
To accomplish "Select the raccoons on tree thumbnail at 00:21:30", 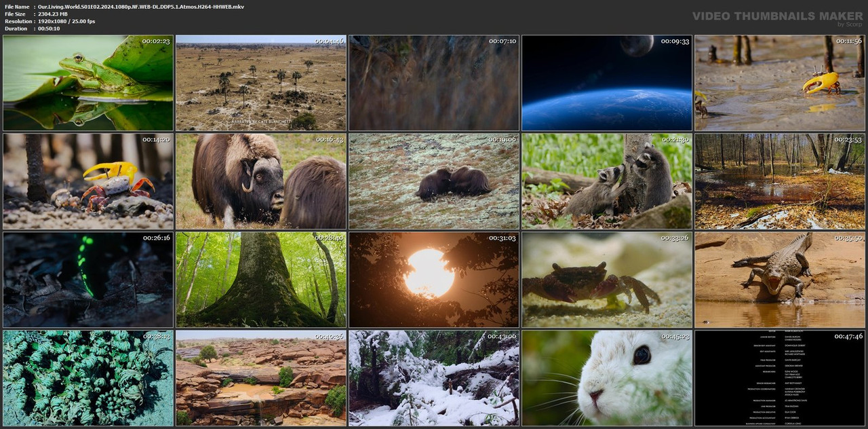I will click(607, 181).
